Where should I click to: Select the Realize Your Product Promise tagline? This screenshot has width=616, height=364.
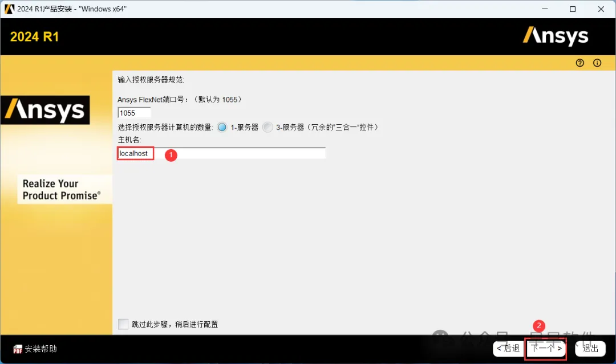[62, 190]
